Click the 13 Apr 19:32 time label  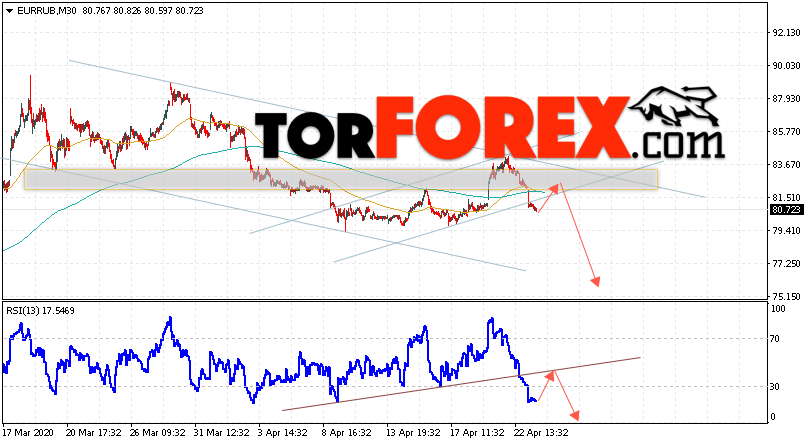click(413, 433)
